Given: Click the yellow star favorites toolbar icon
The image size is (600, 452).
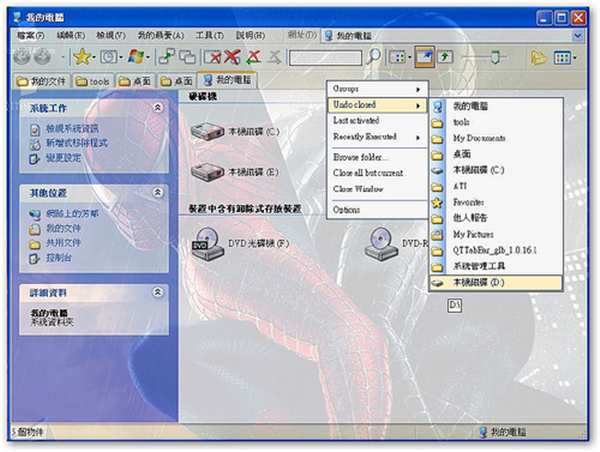Looking at the screenshot, I should coord(83,57).
